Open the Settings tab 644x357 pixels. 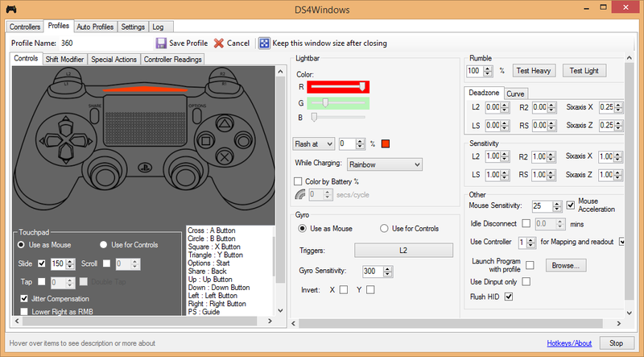[133, 27]
